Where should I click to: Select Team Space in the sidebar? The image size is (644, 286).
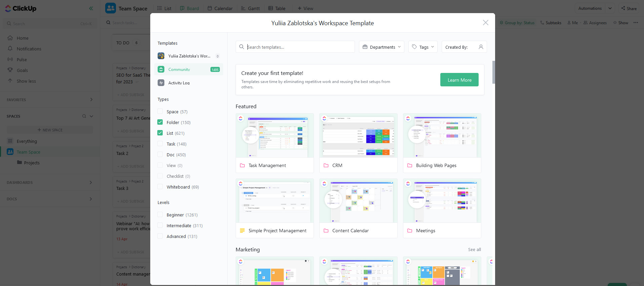pos(29,152)
